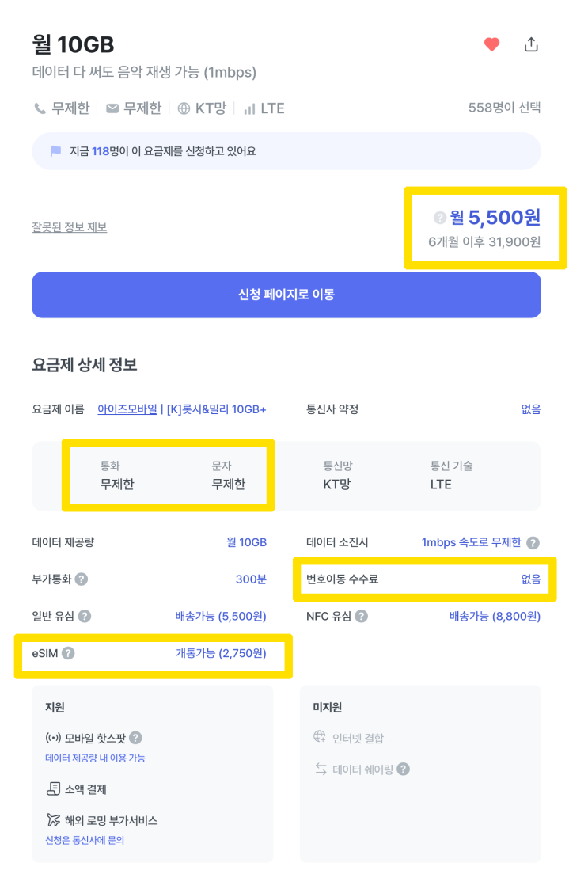Open 아이즈모바일 롯시&밀리 10GB+ plan link

[181, 409]
